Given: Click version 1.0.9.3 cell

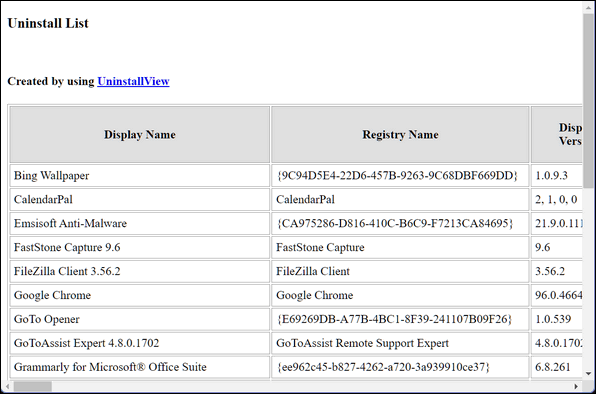Looking at the screenshot, I should [x=556, y=176].
